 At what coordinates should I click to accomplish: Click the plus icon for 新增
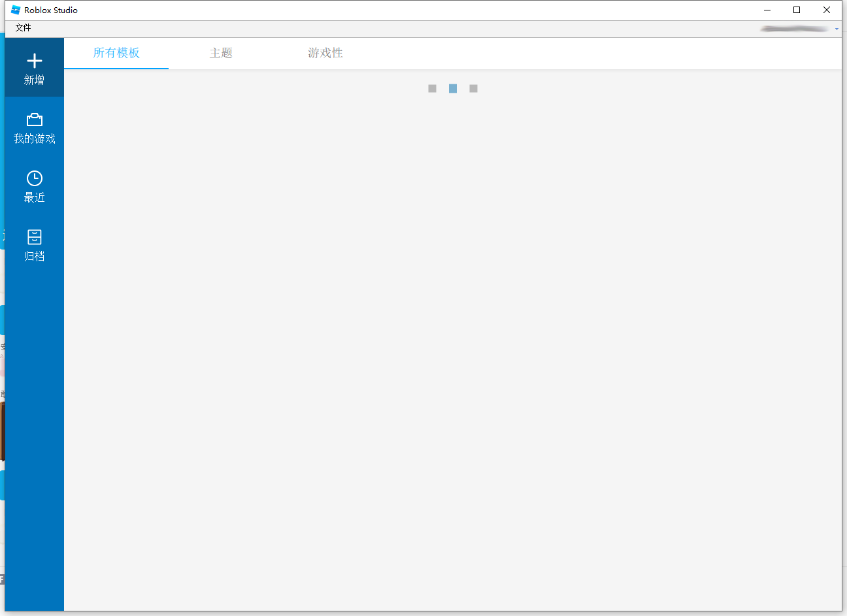(x=34, y=61)
